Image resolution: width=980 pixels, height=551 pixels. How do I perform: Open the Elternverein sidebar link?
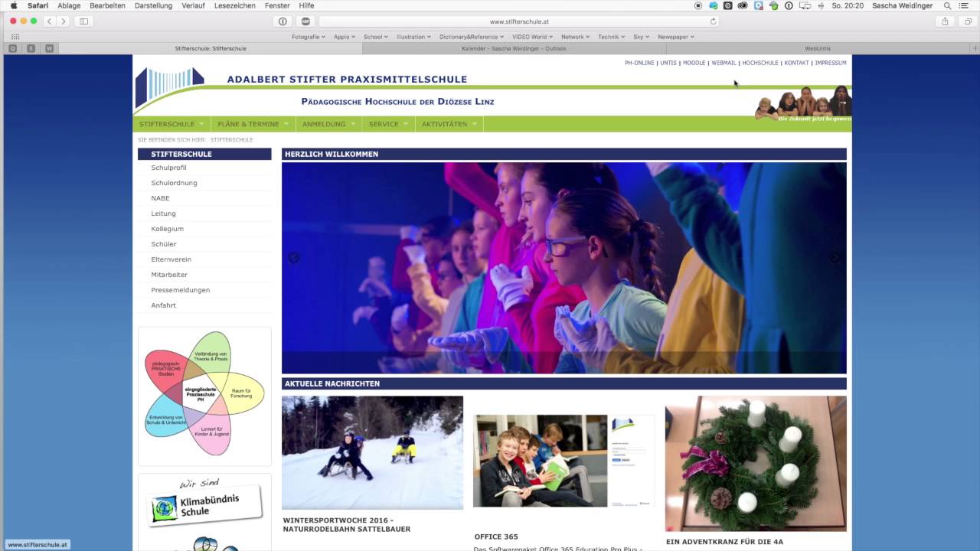click(x=171, y=259)
